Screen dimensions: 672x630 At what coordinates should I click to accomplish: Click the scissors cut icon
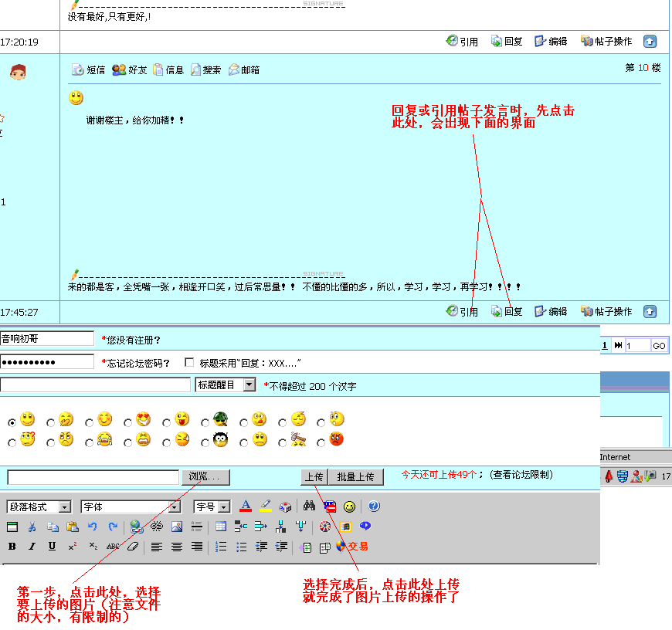[x=32, y=527]
